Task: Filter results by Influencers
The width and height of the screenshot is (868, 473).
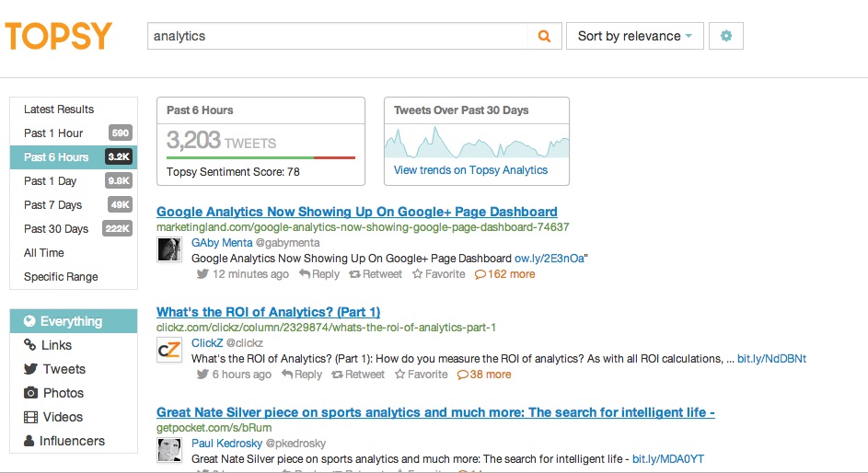Action: [74, 441]
